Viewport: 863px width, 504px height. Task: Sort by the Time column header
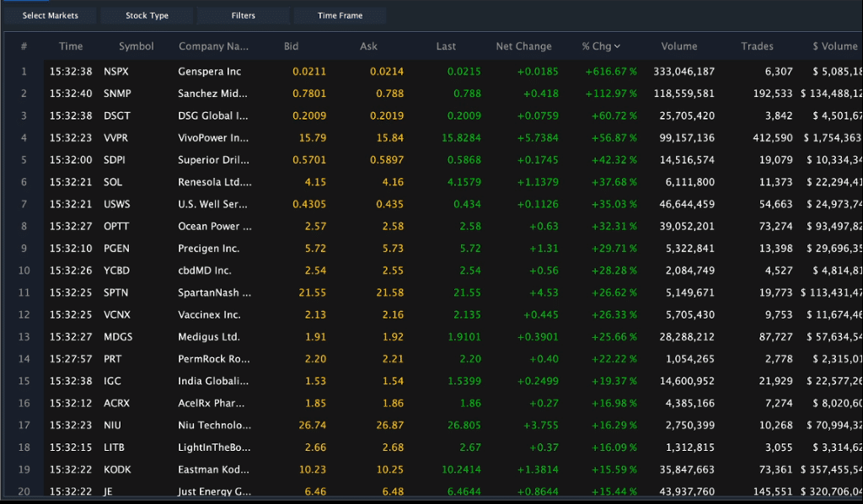click(x=71, y=46)
